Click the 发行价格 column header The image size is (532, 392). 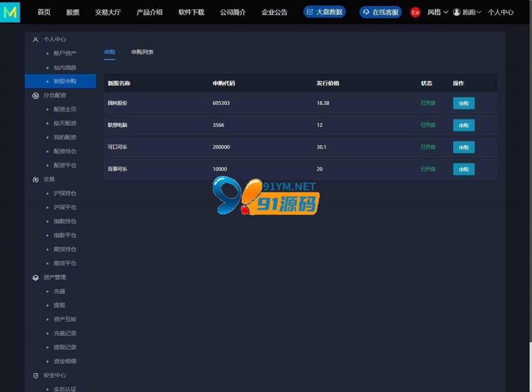point(328,84)
